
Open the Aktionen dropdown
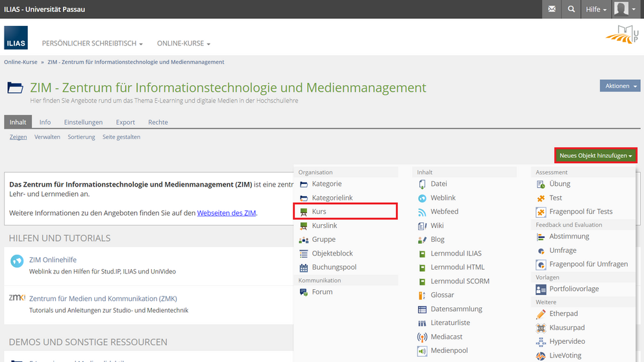(620, 86)
